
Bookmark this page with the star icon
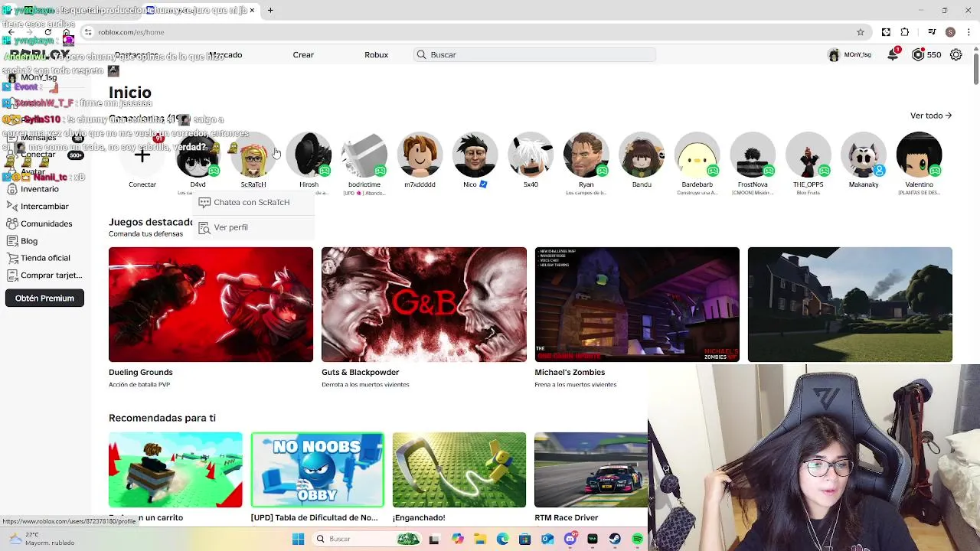(861, 32)
